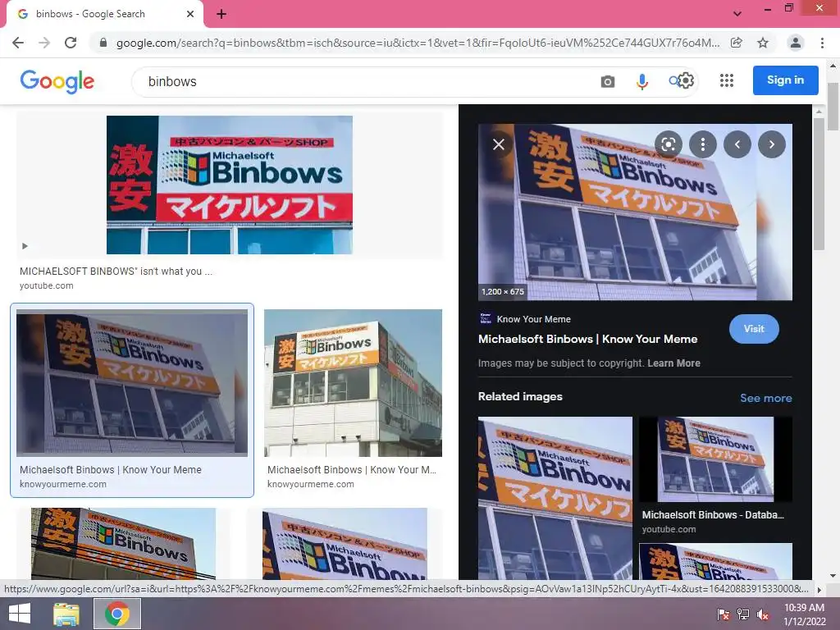The width and height of the screenshot is (840, 630).
Task: Open Michaelsoft Binbows | Know Your Meme title link
Action: [x=587, y=339]
